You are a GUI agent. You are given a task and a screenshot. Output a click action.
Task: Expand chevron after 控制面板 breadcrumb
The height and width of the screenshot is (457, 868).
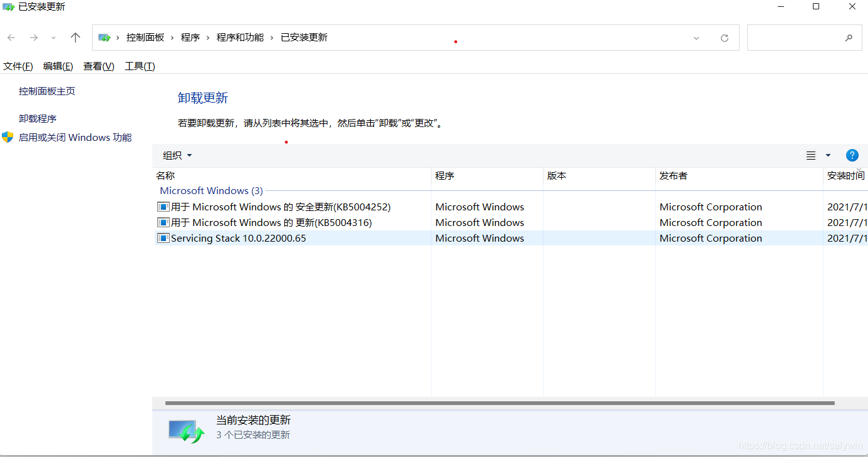(173, 38)
